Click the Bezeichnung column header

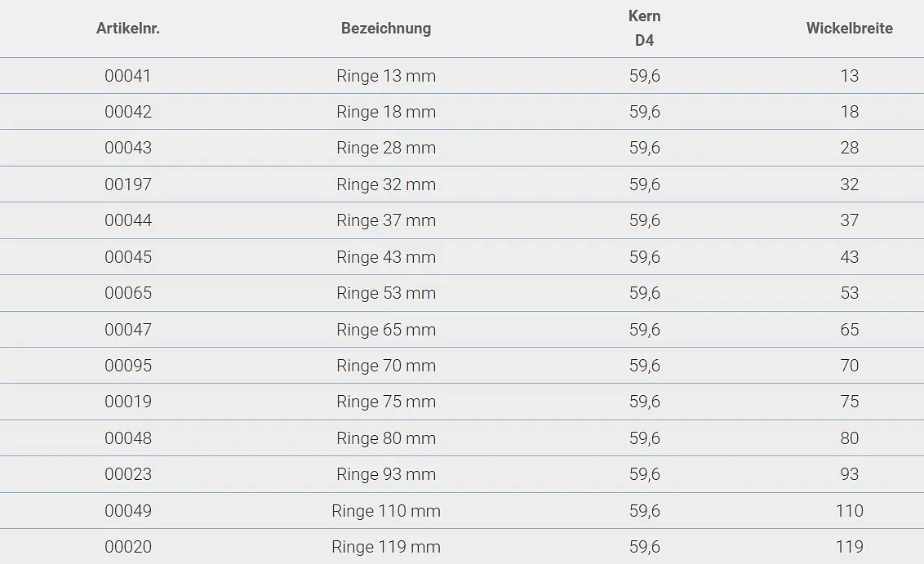386,29
